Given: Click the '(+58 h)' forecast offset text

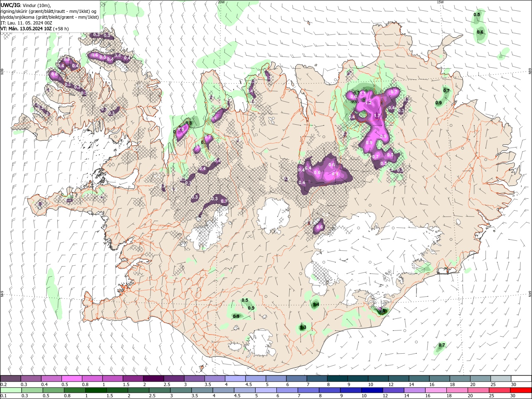Looking at the screenshot, I should tap(61, 29).
